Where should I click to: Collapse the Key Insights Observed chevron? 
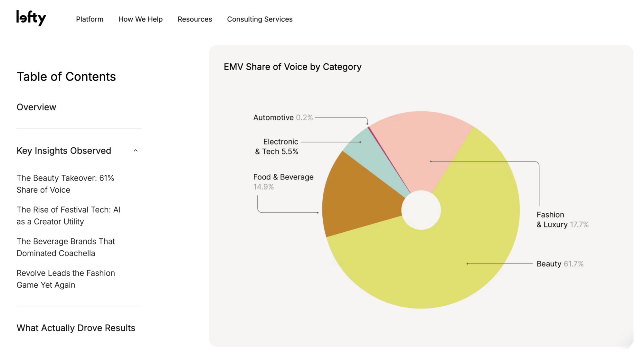coord(136,151)
